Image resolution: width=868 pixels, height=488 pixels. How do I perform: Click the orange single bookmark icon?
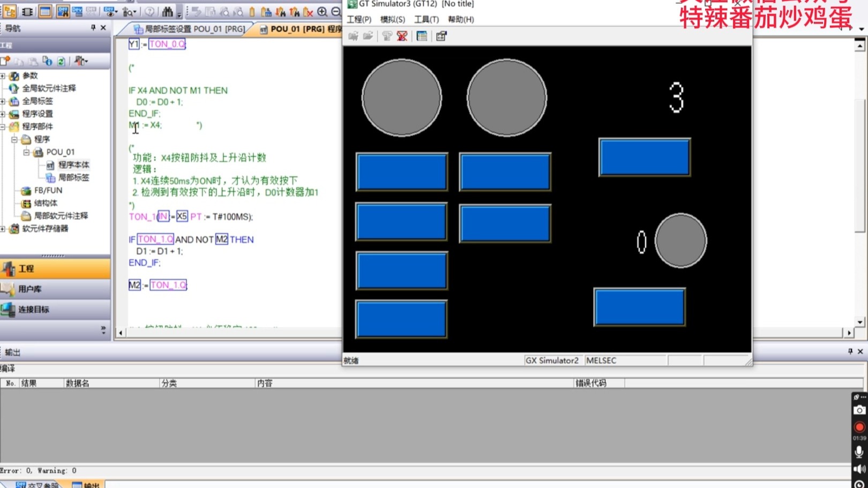252,11
